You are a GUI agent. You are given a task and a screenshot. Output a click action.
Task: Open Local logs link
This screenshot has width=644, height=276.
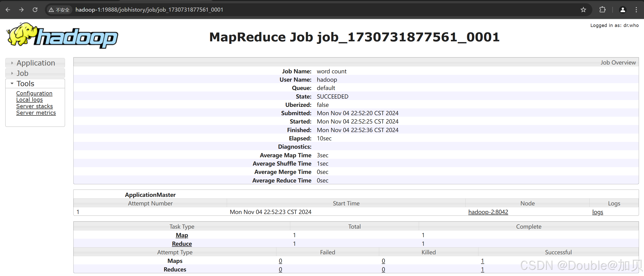pyautogui.click(x=29, y=100)
